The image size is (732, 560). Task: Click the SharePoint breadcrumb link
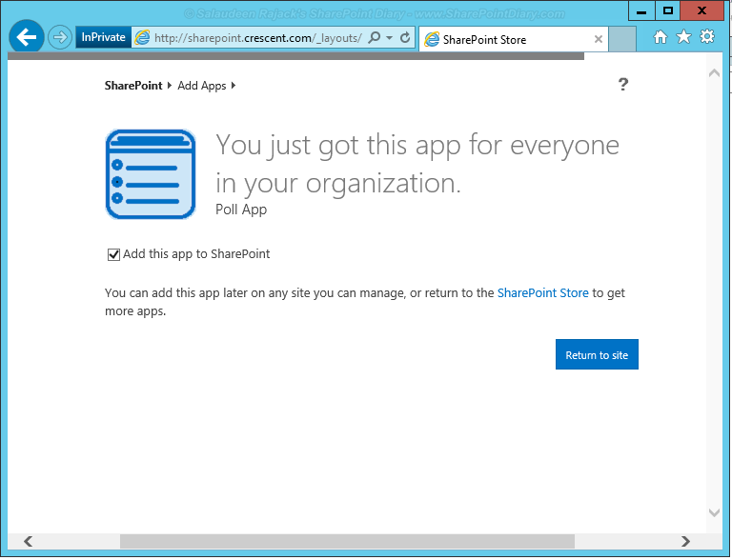pyautogui.click(x=133, y=86)
